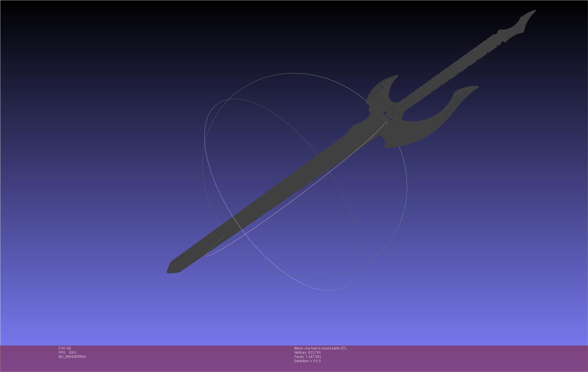Image resolution: width=588 pixels, height=372 pixels.
Task: Click the 'FOV: 60' status text
Action: 65,348
